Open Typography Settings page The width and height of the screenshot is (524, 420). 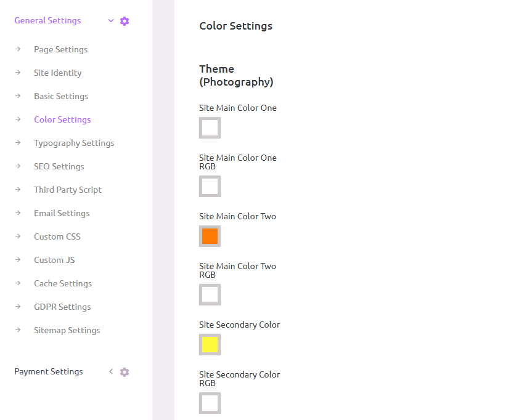(x=74, y=143)
